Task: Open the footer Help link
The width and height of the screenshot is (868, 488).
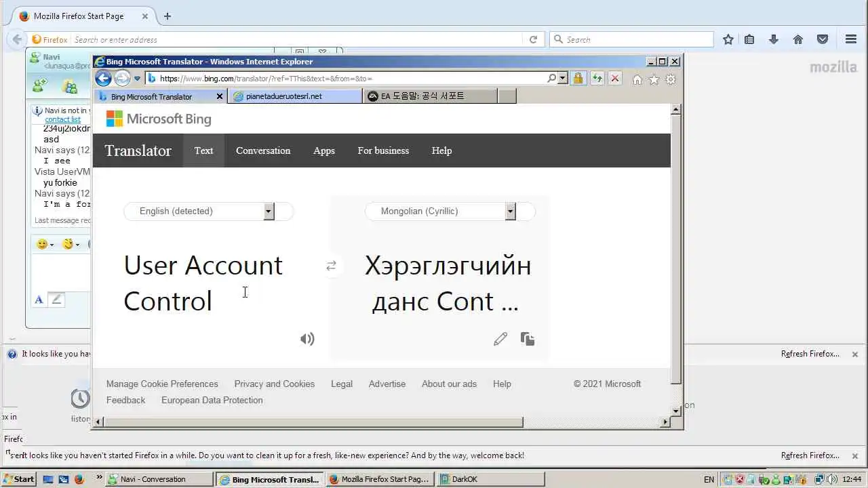Action: [x=502, y=384]
